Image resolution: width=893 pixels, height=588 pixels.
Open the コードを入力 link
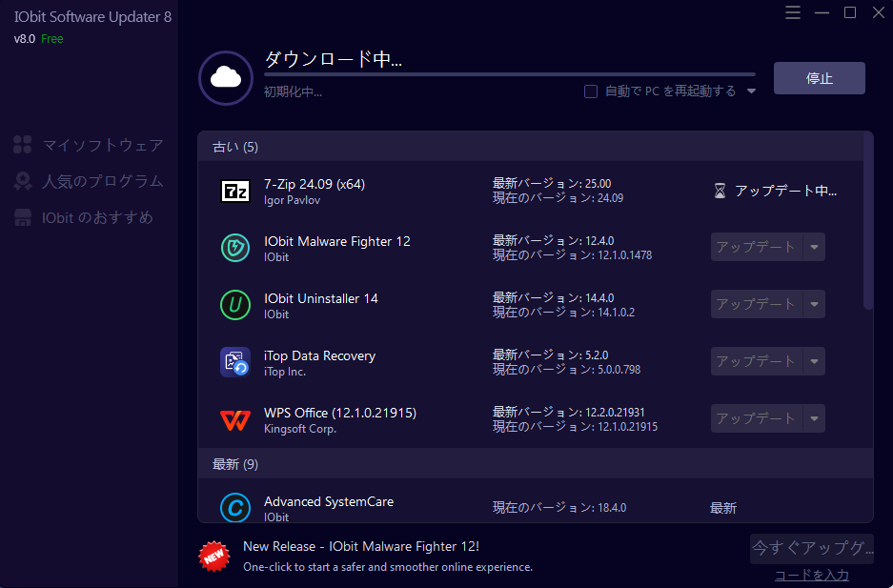point(812,575)
